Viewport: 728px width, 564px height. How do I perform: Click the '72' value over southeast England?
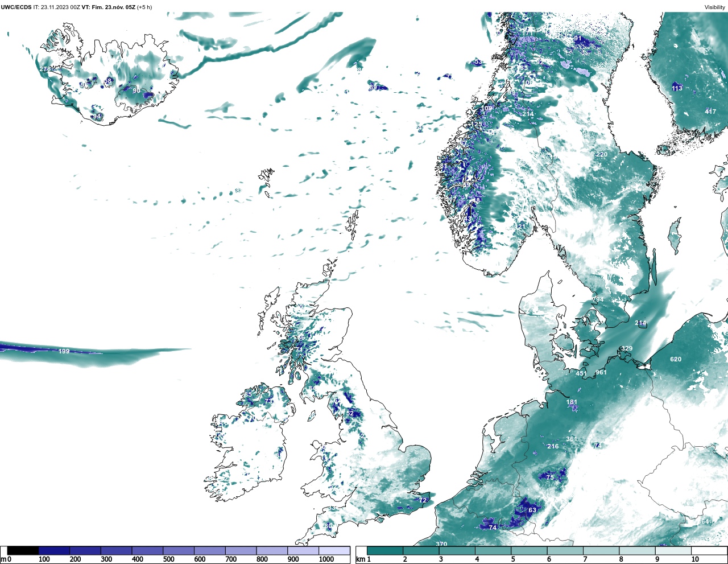(x=423, y=500)
